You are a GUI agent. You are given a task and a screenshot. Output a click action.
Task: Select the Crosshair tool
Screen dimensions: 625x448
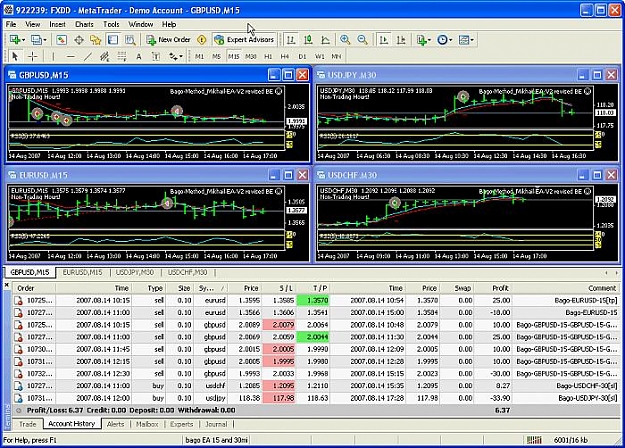(x=33, y=56)
